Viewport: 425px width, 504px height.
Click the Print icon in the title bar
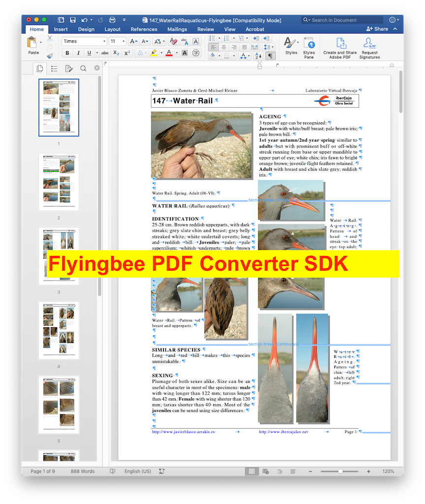(112, 20)
